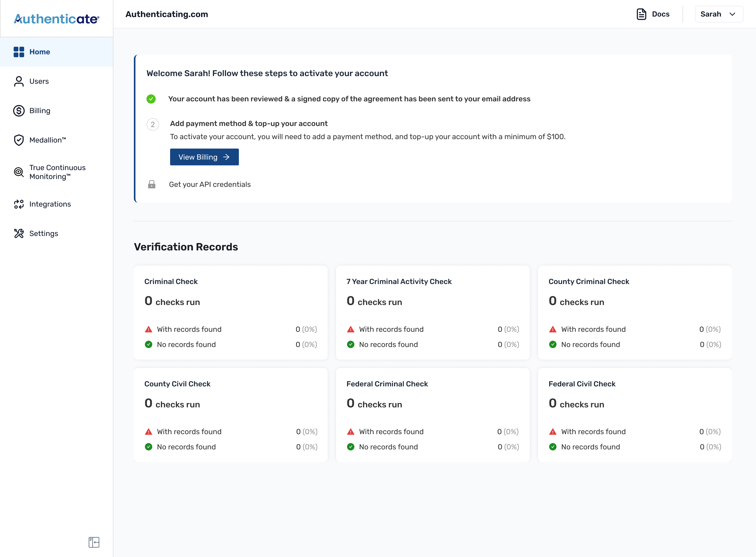Click the arrow inside View Billing button
The height and width of the screenshot is (557, 756).
226,157
